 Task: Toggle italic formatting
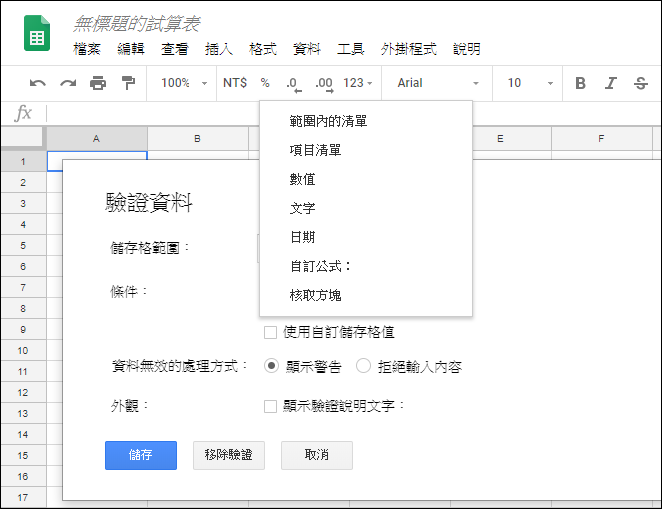[610, 83]
